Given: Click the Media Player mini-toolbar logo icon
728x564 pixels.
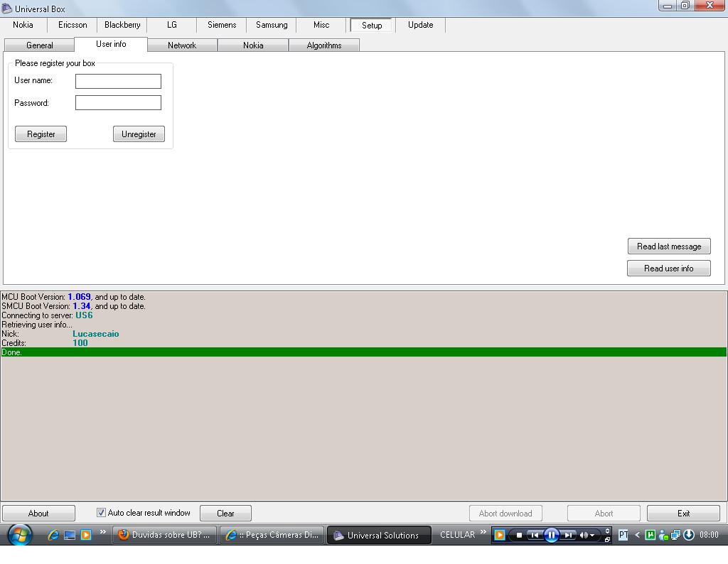Looking at the screenshot, I should (500, 535).
